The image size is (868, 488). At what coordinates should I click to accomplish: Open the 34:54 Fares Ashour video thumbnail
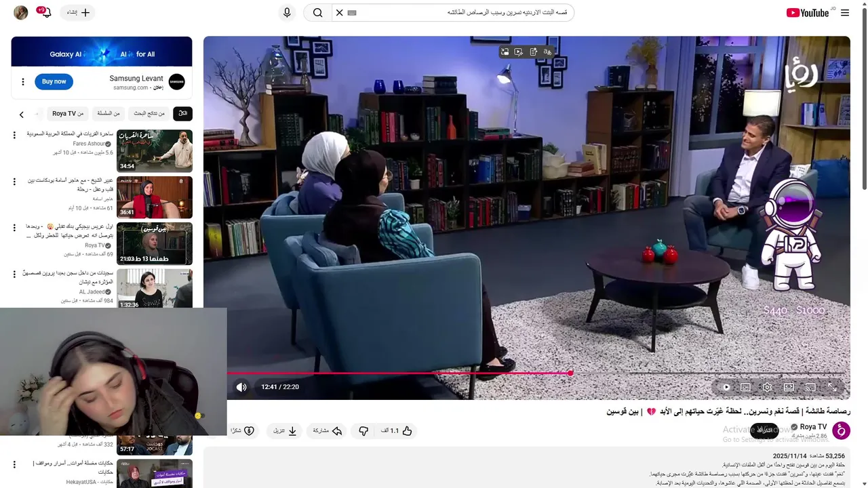click(155, 150)
